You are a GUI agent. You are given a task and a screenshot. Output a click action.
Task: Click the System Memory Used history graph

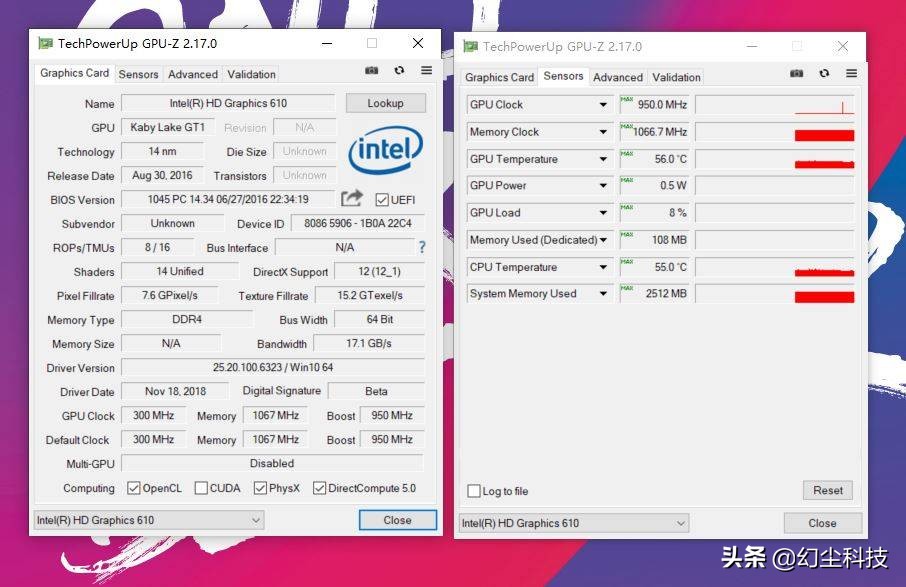click(x=775, y=294)
